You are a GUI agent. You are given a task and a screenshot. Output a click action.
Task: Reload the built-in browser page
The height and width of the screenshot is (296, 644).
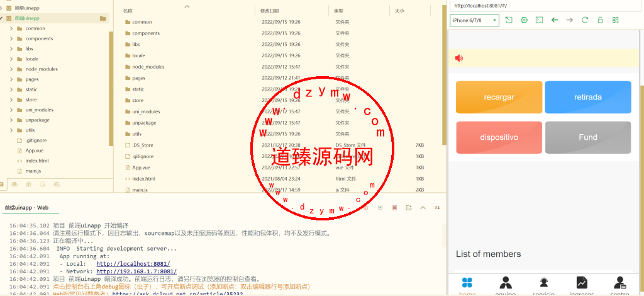[x=585, y=20]
